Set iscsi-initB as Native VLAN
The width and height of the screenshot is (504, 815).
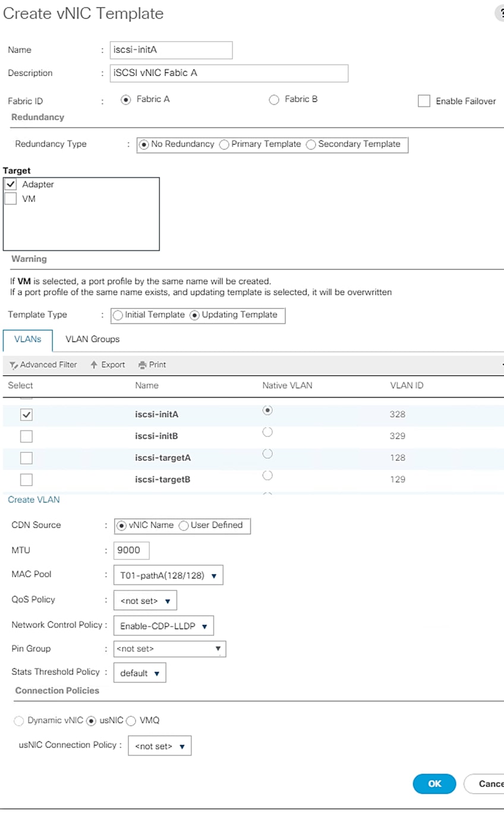coord(267,432)
